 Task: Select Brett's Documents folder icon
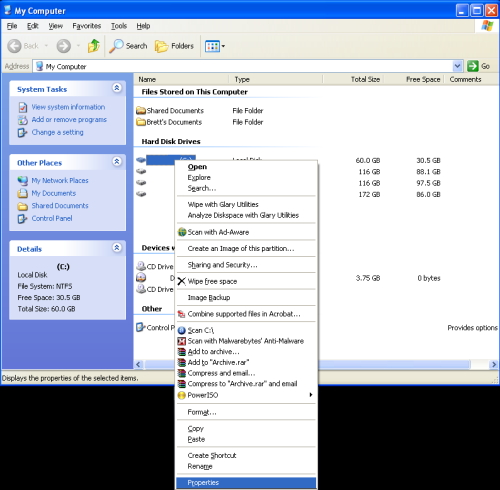pyautogui.click(x=141, y=122)
